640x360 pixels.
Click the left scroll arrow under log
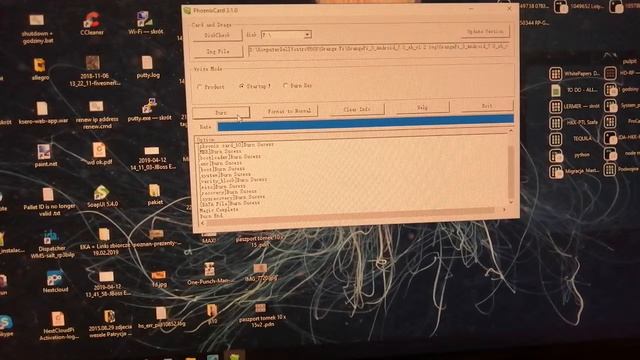203,223
